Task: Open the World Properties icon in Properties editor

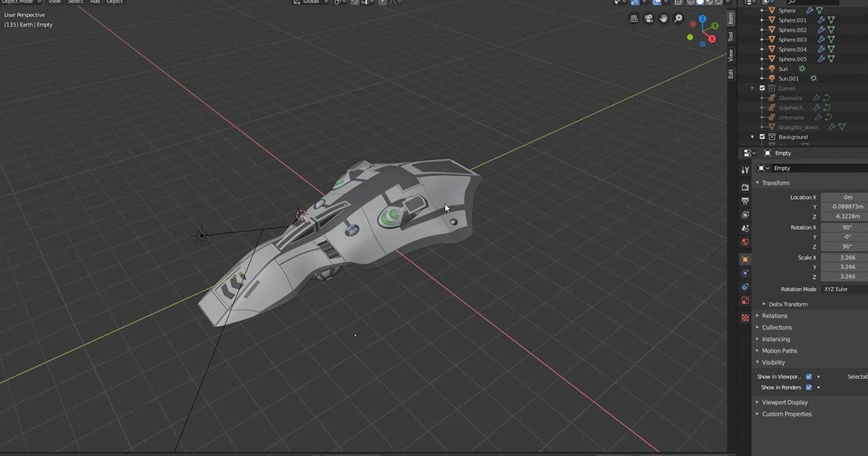Action: (744, 240)
